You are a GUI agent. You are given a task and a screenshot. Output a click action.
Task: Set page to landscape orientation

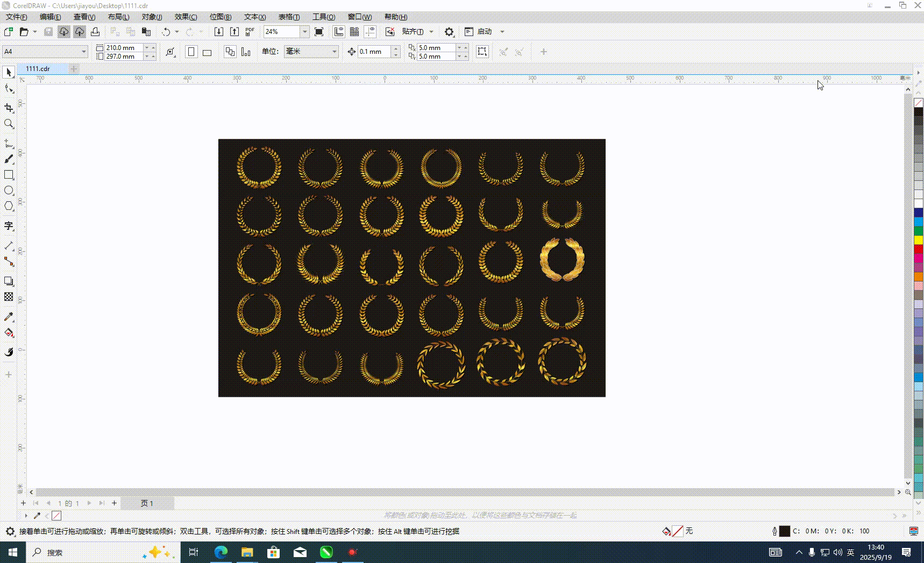pyautogui.click(x=207, y=52)
